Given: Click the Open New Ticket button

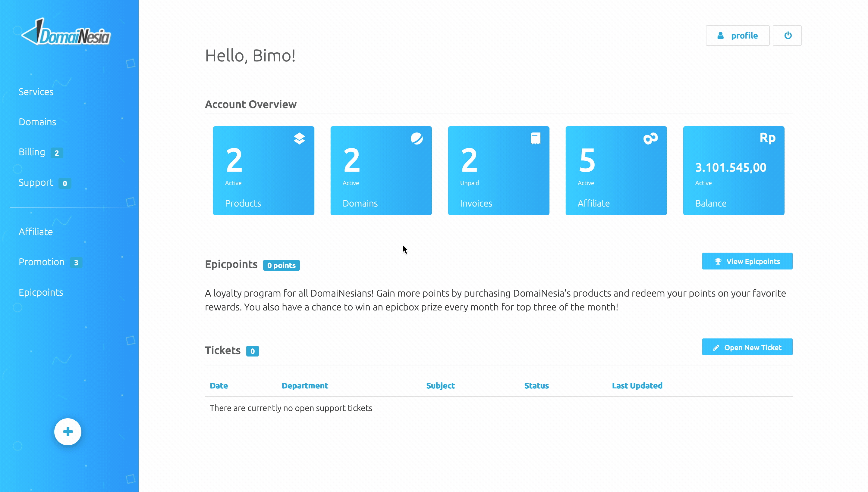Looking at the screenshot, I should [x=747, y=347].
